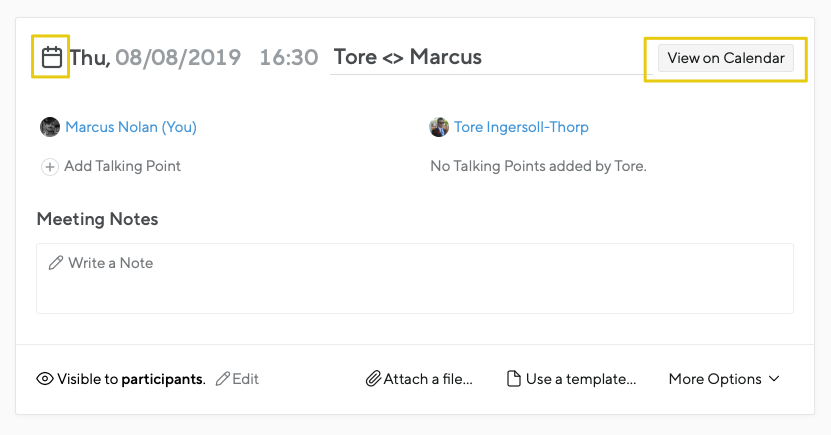Click the View on Calendar button
The image size is (831, 435).
(x=726, y=58)
